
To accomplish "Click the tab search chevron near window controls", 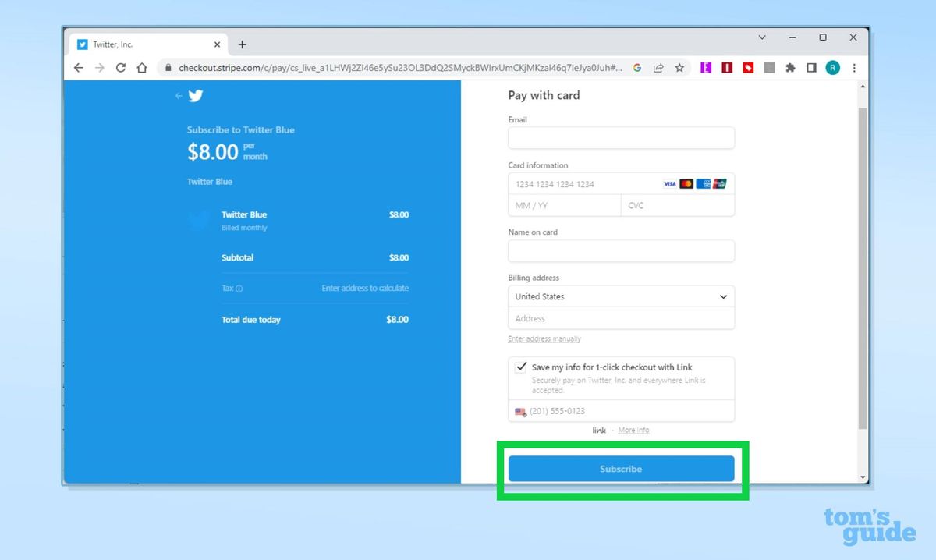I will click(x=761, y=37).
